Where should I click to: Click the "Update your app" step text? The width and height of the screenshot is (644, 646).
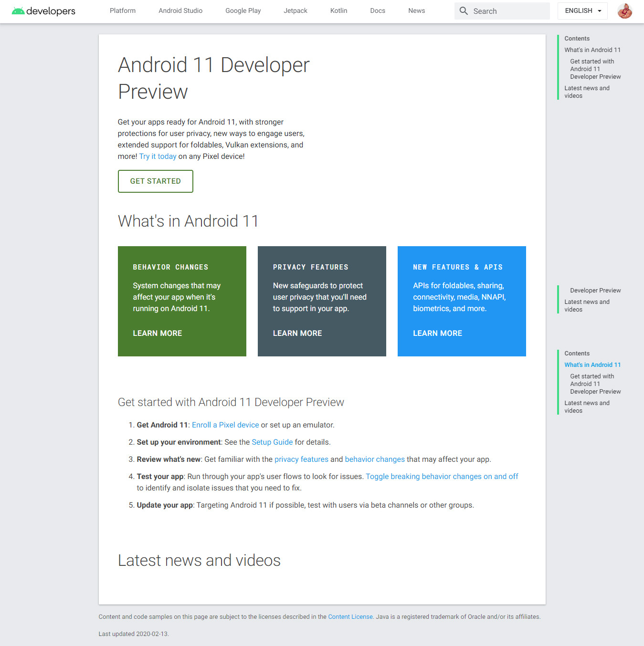(165, 505)
